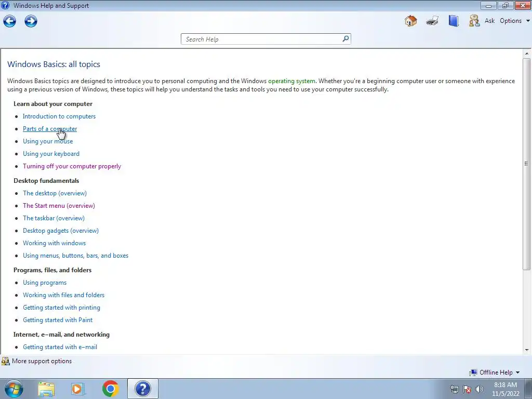Click the magnifier search icon
Screen dimensions: 532x399
tap(345, 38)
